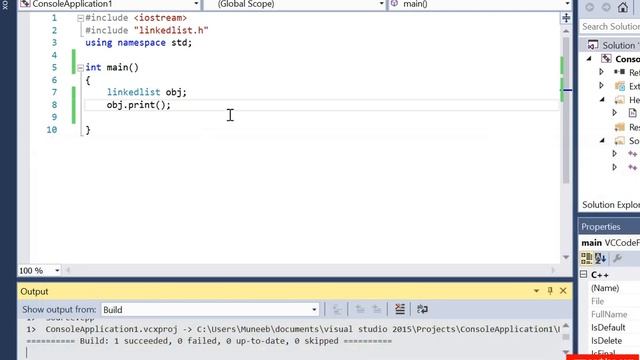The height and width of the screenshot is (360, 640).
Task: Click the Forward arrow in Solution Explorer toolbar
Action: click(606, 7)
